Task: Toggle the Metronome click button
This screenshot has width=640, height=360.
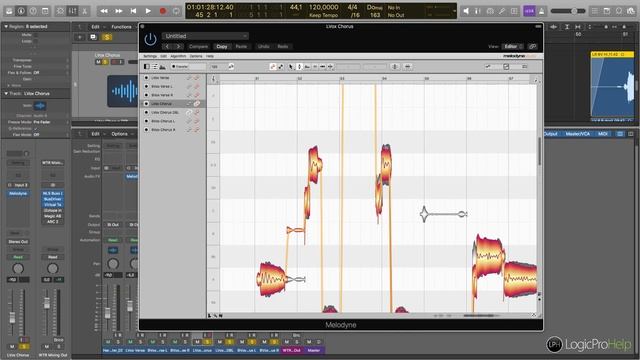Action: tap(542, 11)
